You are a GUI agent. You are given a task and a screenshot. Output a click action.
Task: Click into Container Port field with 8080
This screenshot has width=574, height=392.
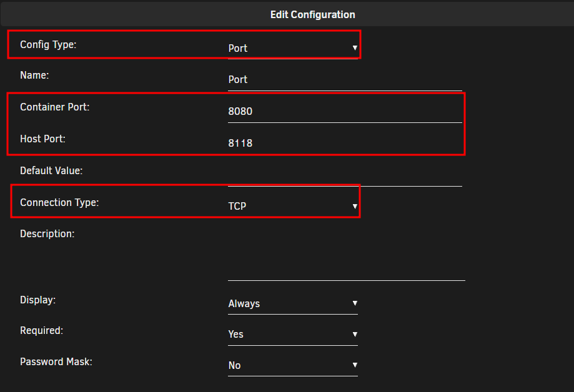pos(345,112)
